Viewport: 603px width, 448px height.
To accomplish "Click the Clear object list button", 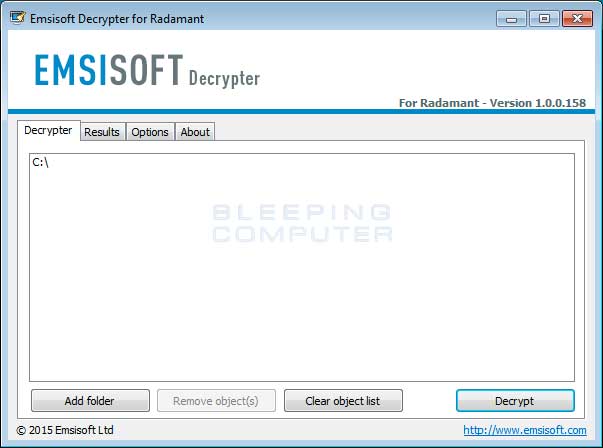I will [x=343, y=401].
